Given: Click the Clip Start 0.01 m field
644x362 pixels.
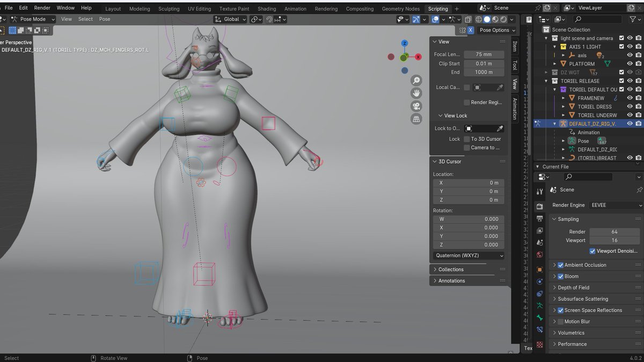Looking at the screenshot, I should pos(484,63).
